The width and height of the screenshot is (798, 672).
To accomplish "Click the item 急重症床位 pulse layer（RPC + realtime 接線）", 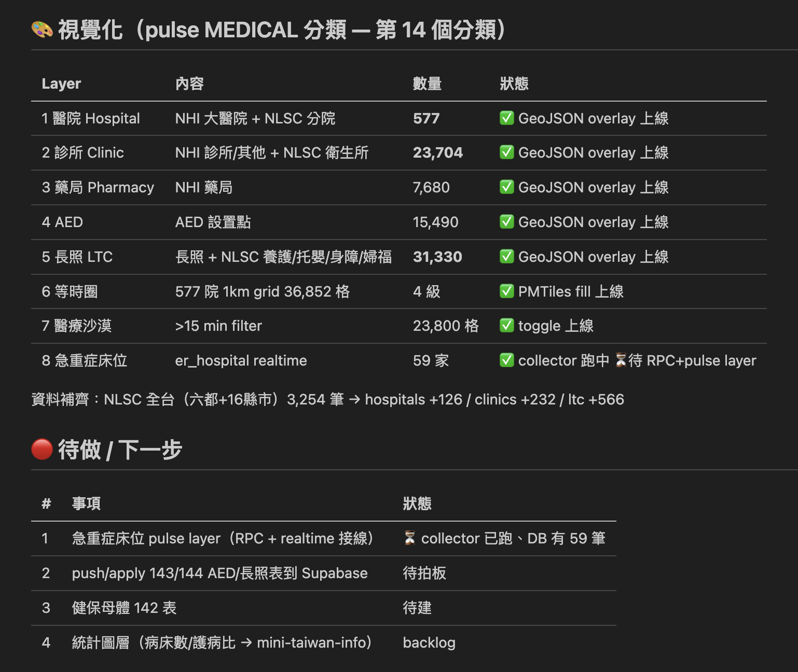I will [x=223, y=538].
